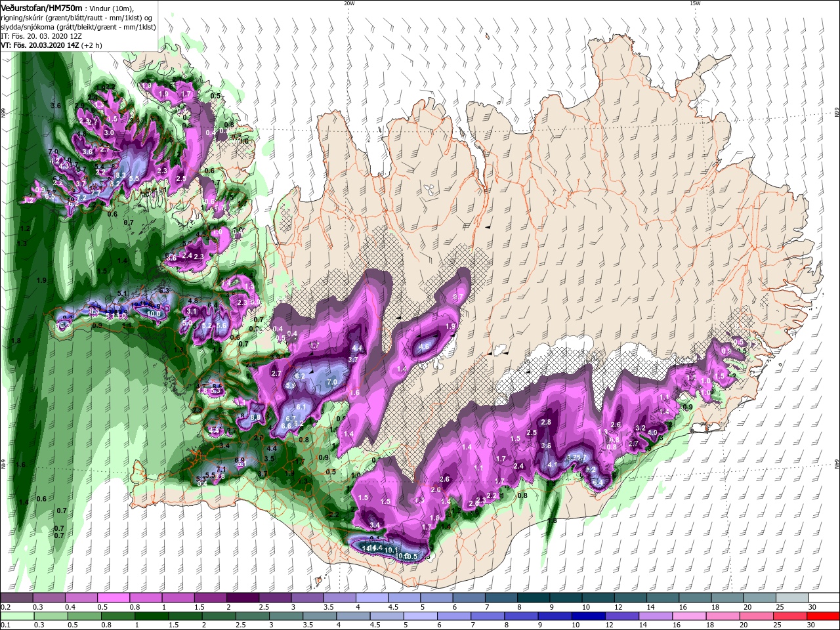Select the deep blue 10 swatch, lower legend row

587,616
